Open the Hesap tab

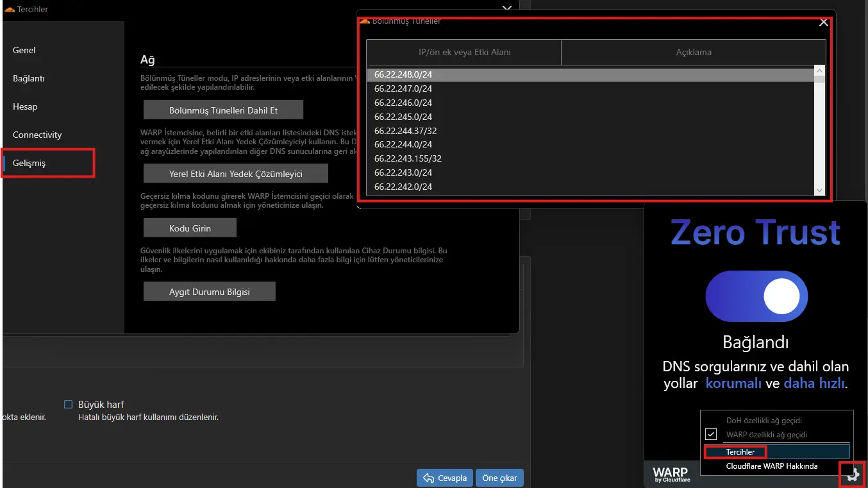point(25,106)
